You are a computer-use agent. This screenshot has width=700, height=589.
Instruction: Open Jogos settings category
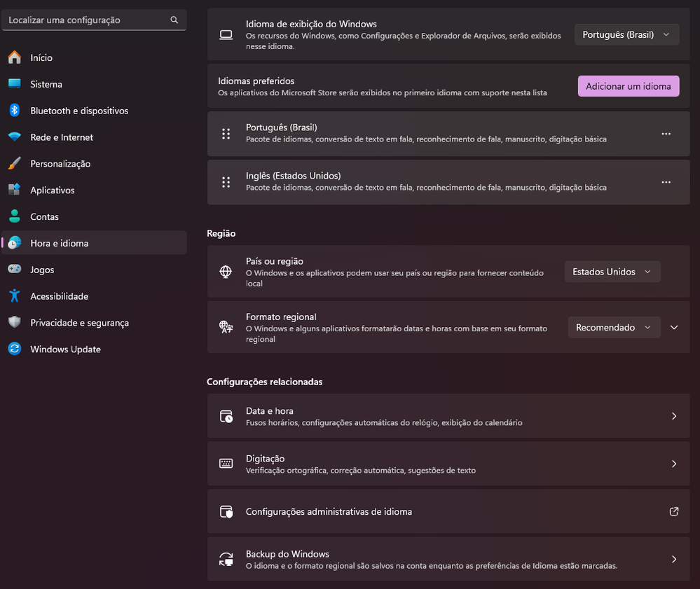point(94,270)
